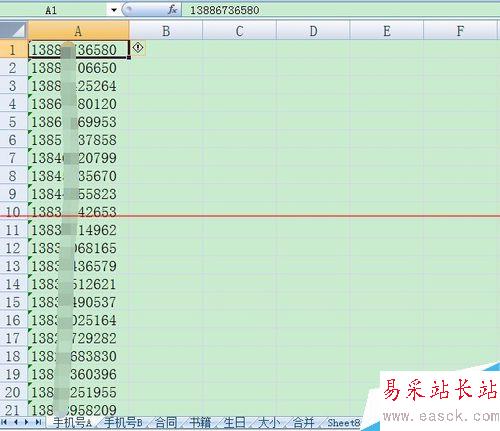The height and width of the screenshot is (431, 500).
Task: Jump to first sheet tab arrow
Action: coord(5,422)
